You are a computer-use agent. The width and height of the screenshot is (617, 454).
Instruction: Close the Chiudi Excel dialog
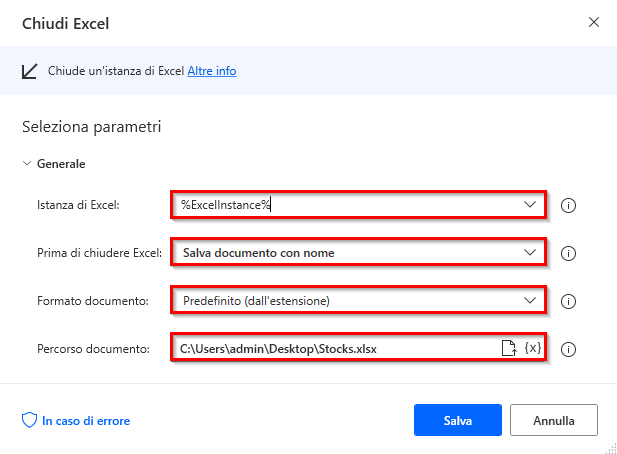(594, 22)
